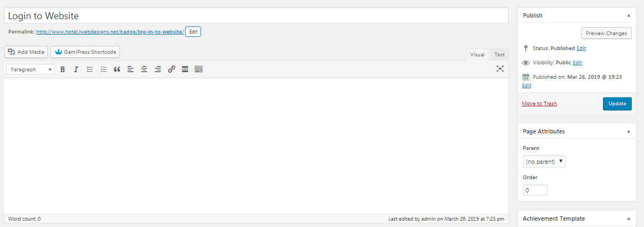The width and height of the screenshot is (644, 227).
Task: Insert a bulleted list
Action: (x=90, y=69)
